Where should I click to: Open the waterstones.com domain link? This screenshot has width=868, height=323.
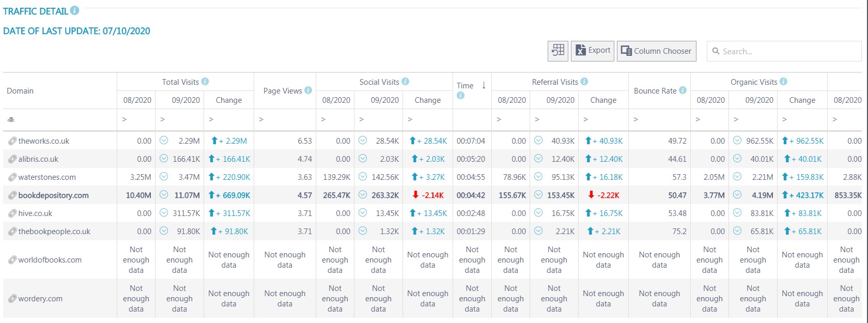point(47,177)
